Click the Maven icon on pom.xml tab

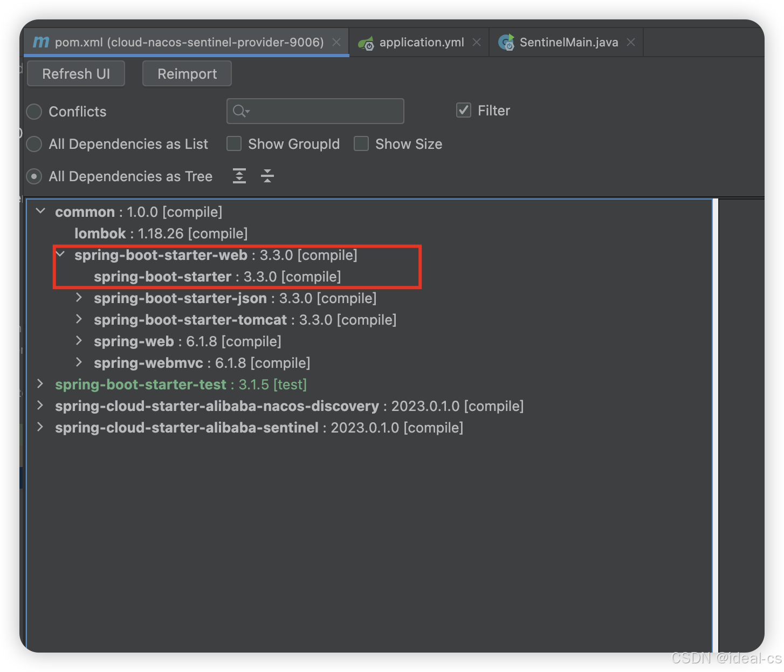point(41,42)
